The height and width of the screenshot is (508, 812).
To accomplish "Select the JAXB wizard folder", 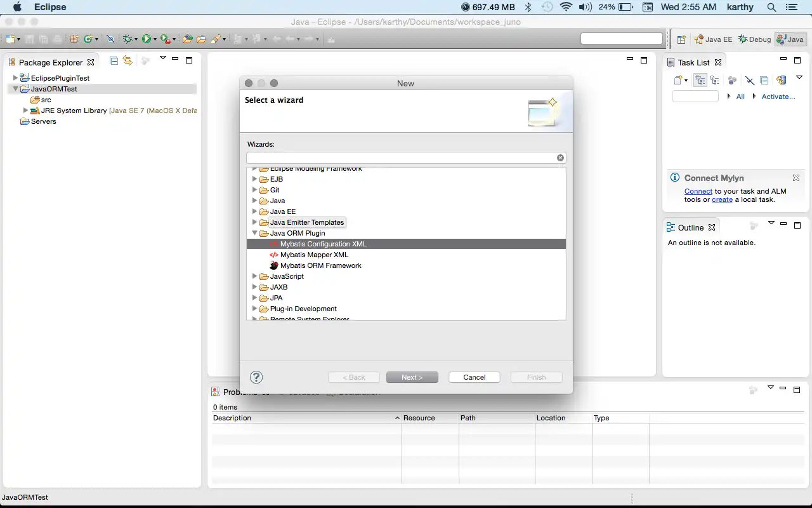I will [x=273, y=287].
